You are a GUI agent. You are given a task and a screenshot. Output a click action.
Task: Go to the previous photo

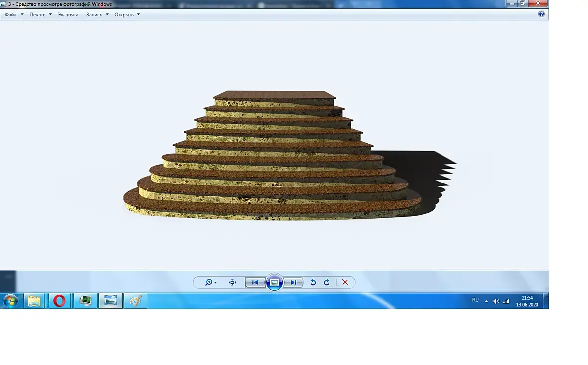(x=255, y=282)
